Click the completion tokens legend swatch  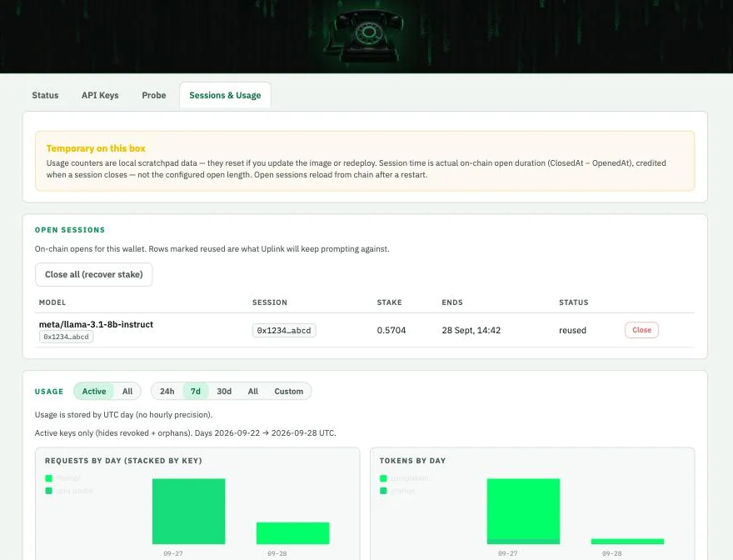click(383, 478)
